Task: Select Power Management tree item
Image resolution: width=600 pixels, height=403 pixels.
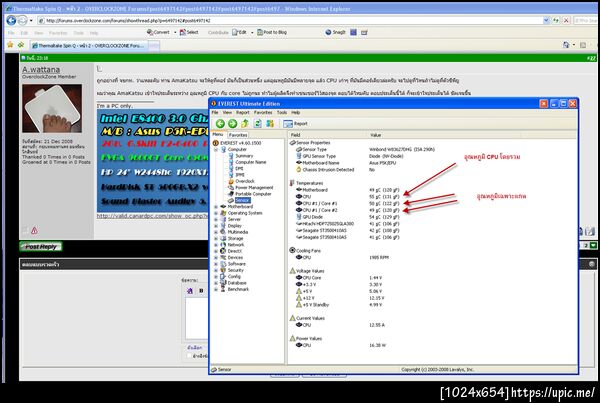Action: coord(254,188)
